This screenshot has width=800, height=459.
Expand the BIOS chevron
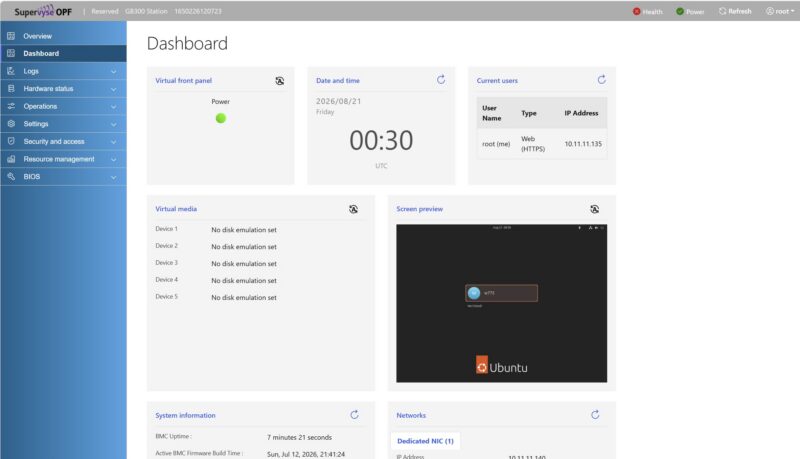click(113, 177)
